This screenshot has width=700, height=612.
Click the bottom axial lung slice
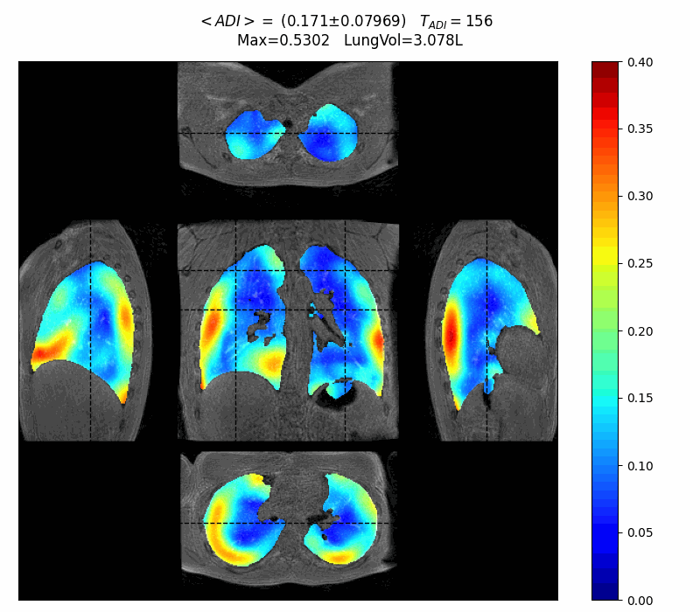click(288, 518)
